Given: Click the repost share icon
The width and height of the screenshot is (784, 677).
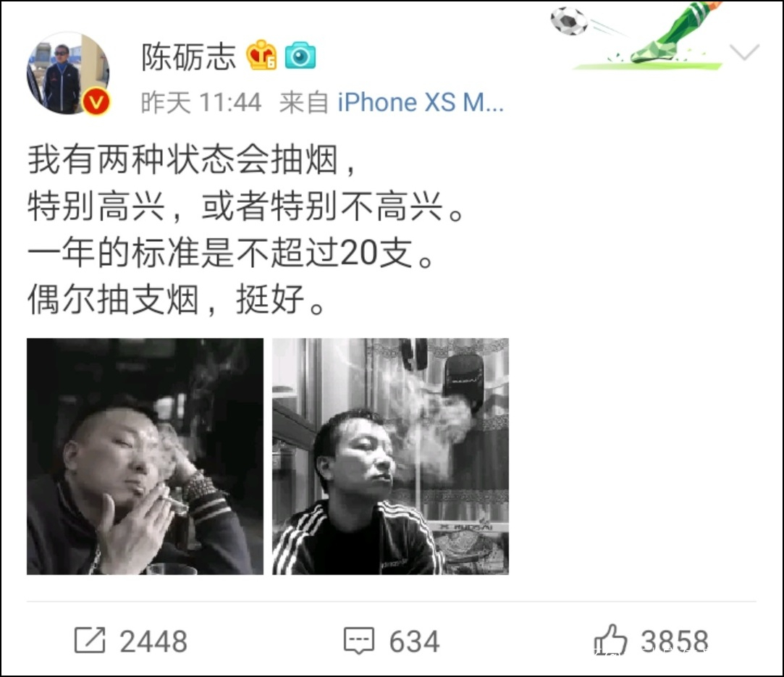Looking at the screenshot, I should pos(90,640).
